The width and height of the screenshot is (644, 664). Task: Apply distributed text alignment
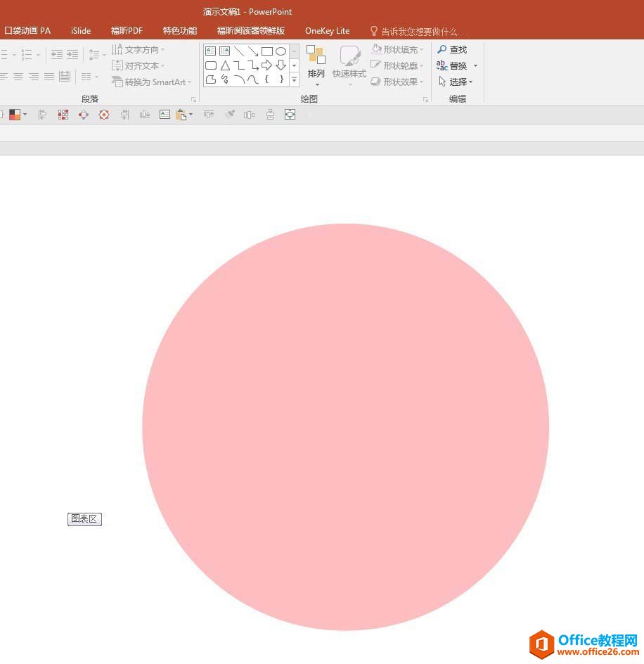coord(65,77)
